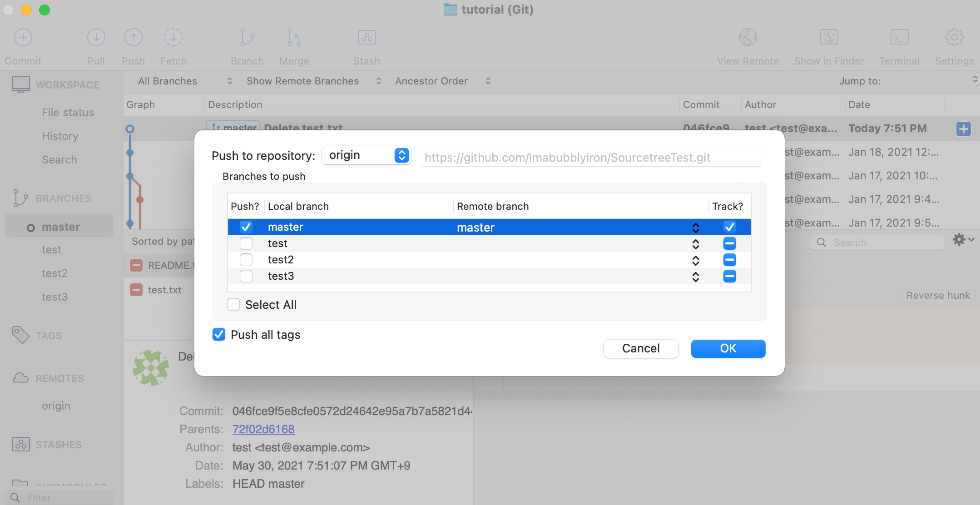Open Terminal from the toolbar

(899, 38)
